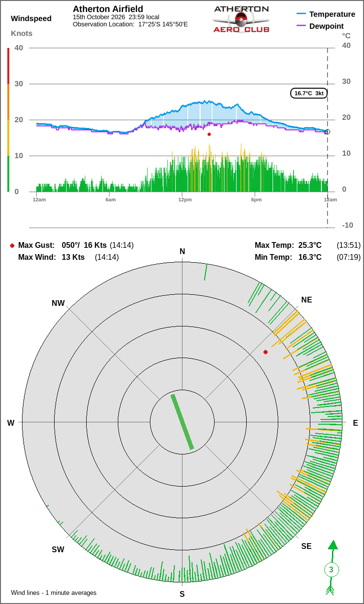Click the Atherton Aero Club logo
This screenshot has width=364, height=604.
click(241, 19)
